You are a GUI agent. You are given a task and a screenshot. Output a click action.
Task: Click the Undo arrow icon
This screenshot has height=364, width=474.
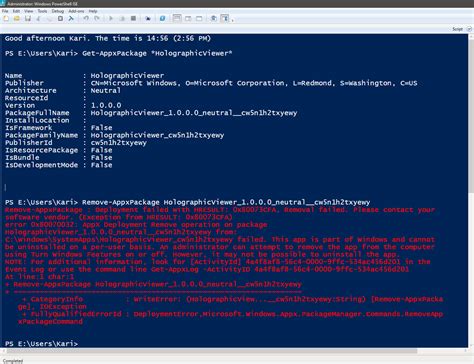(x=86, y=18)
